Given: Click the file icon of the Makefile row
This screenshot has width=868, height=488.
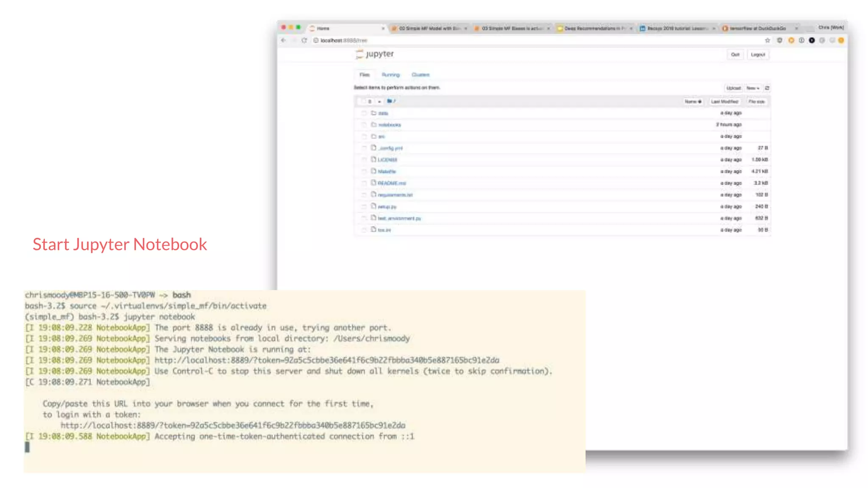Looking at the screenshot, I should pos(373,171).
